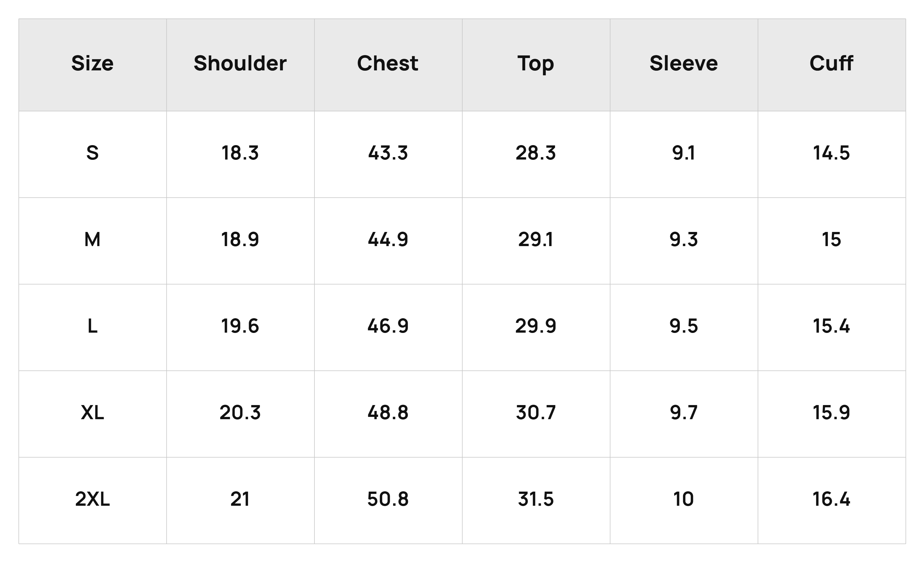Select top length value 29.9
The image size is (924, 562).
click(536, 326)
